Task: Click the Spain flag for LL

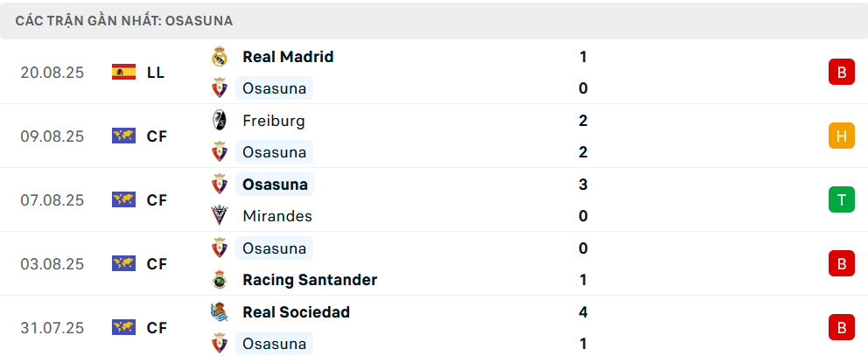Action: (123, 73)
